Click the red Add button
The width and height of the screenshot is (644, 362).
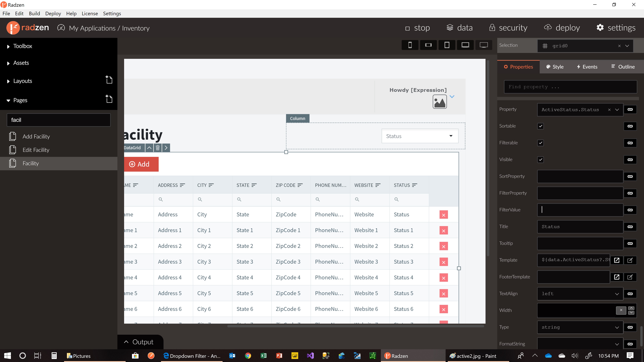141,164
